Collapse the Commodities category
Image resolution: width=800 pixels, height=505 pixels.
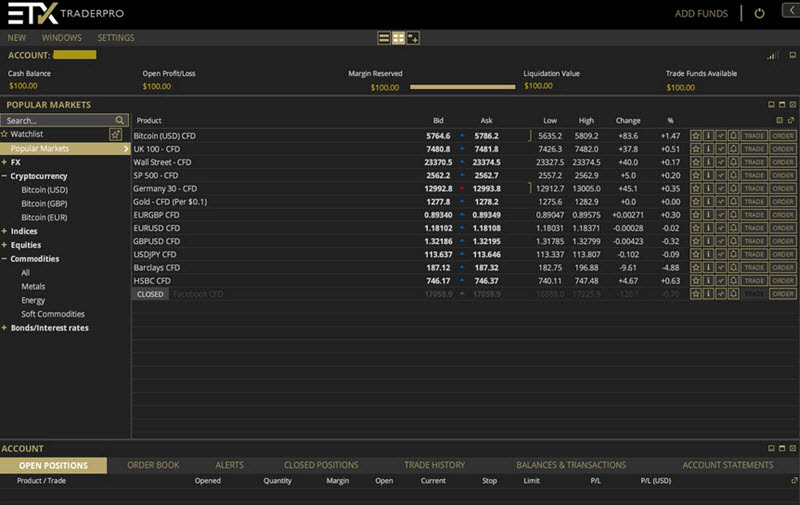click(4, 259)
